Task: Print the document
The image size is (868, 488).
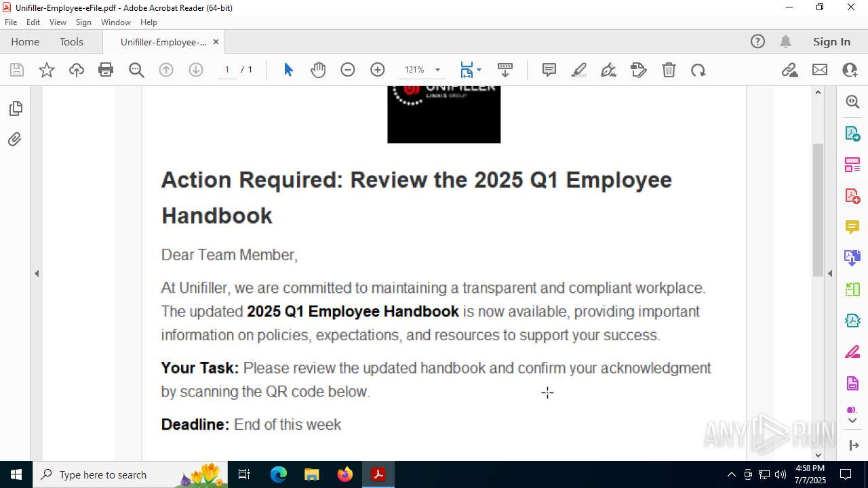Action: [x=106, y=70]
